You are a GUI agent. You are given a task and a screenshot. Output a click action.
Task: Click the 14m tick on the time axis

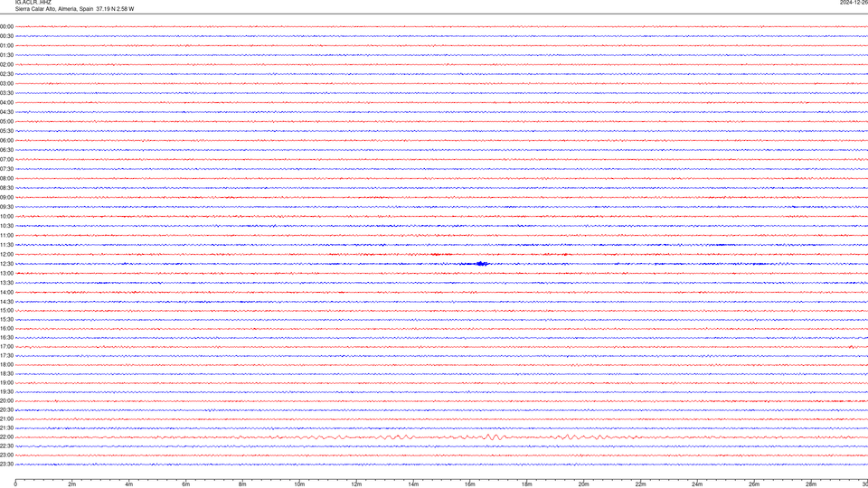pyautogui.click(x=413, y=484)
